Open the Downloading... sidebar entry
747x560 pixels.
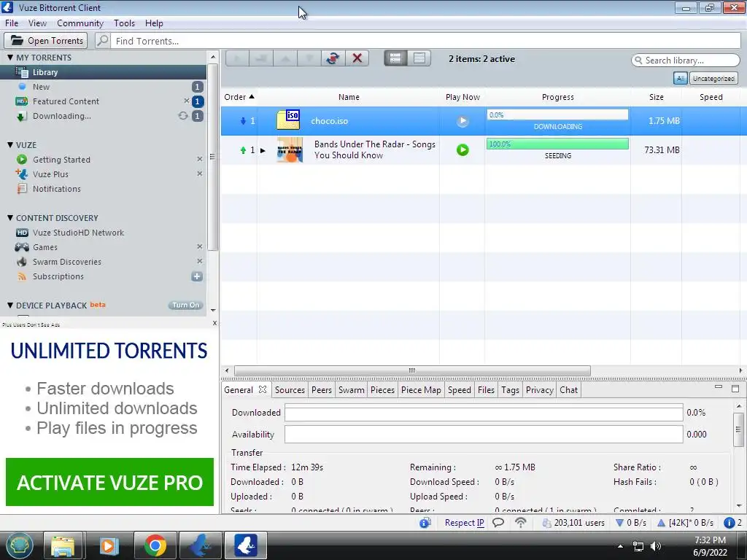tap(103, 116)
